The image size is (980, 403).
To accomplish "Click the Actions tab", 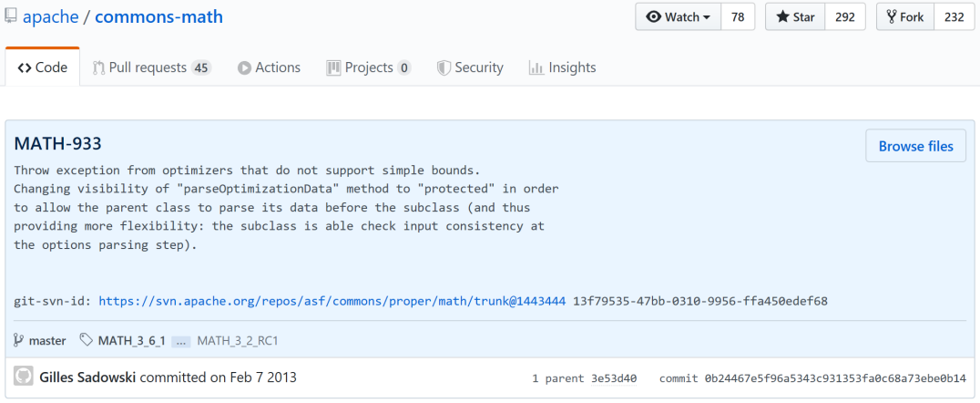I will pyautogui.click(x=269, y=67).
